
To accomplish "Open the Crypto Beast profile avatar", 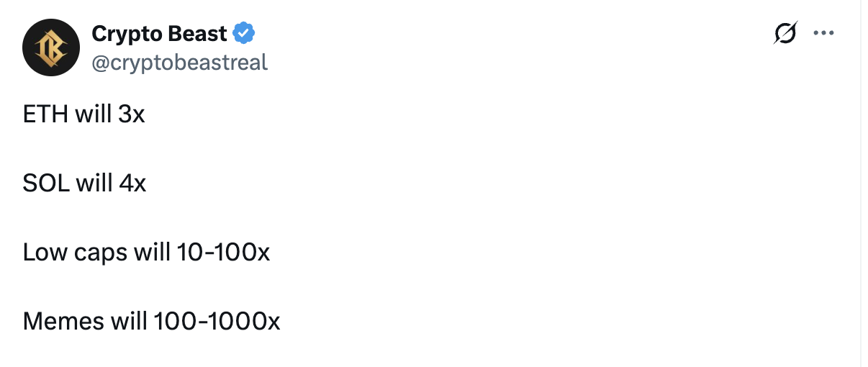I will click(50, 47).
